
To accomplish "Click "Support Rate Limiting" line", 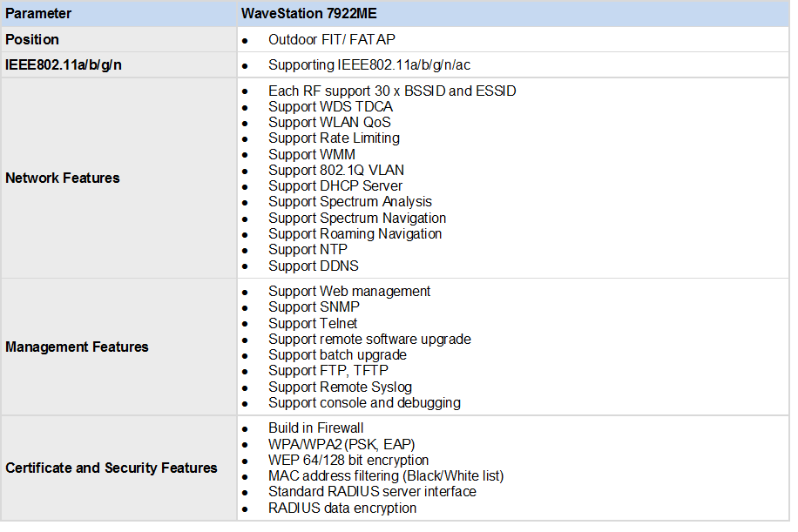I will click(335, 138).
